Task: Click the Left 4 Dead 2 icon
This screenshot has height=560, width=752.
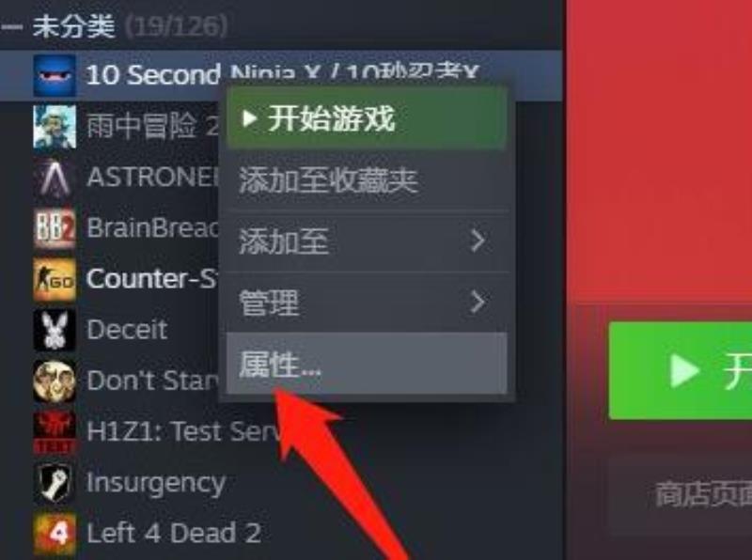Action: [x=55, y=534]
